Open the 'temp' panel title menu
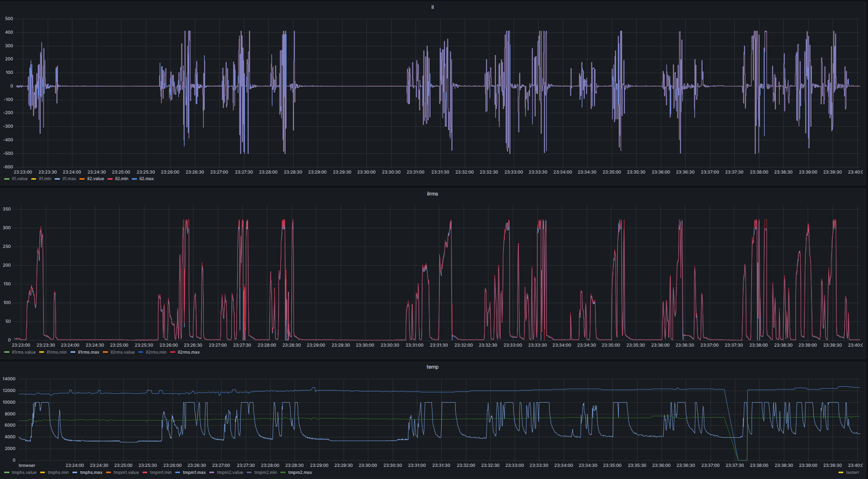The image size is (868, 479). pos(432,367)
